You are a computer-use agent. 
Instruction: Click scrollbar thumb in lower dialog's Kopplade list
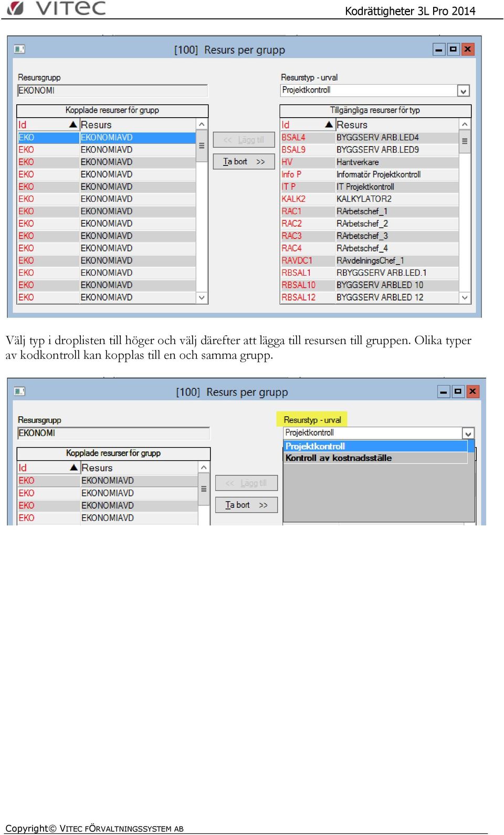pyautogui.click(x=204, y=489)
